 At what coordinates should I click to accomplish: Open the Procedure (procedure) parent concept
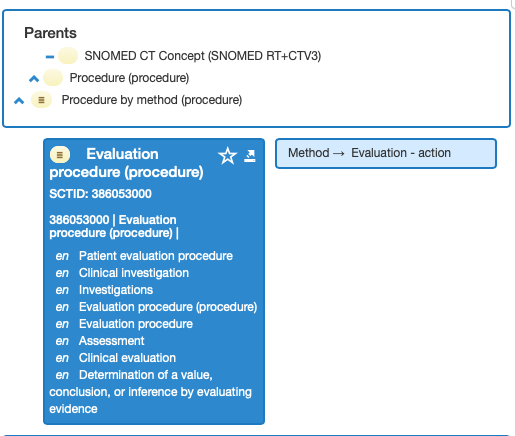point(129,78)
